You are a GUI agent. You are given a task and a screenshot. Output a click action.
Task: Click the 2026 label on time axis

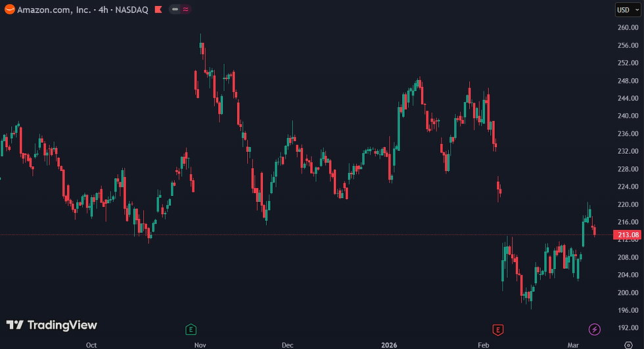click(389, 345)
